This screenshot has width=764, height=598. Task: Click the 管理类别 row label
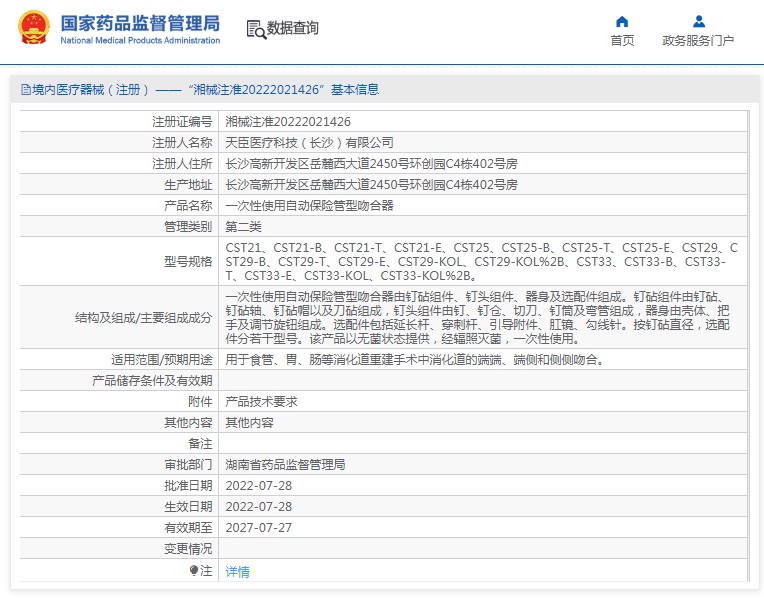coord(188,226)
